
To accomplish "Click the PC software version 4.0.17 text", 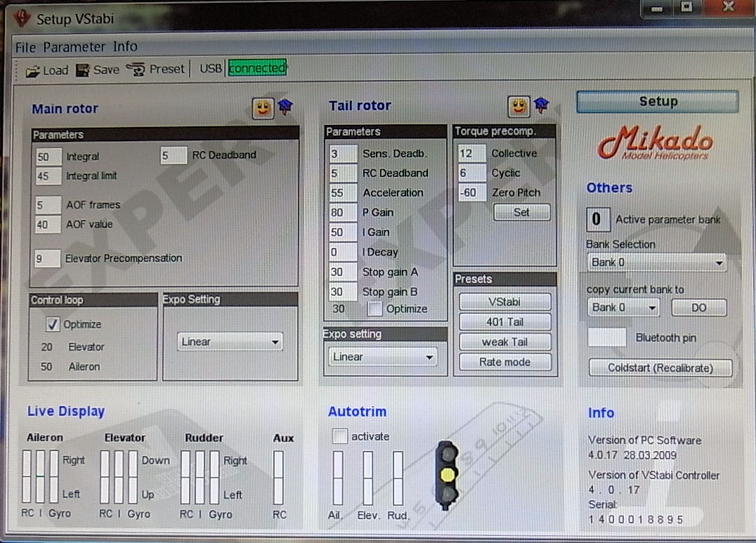I will tap(603, 455).
